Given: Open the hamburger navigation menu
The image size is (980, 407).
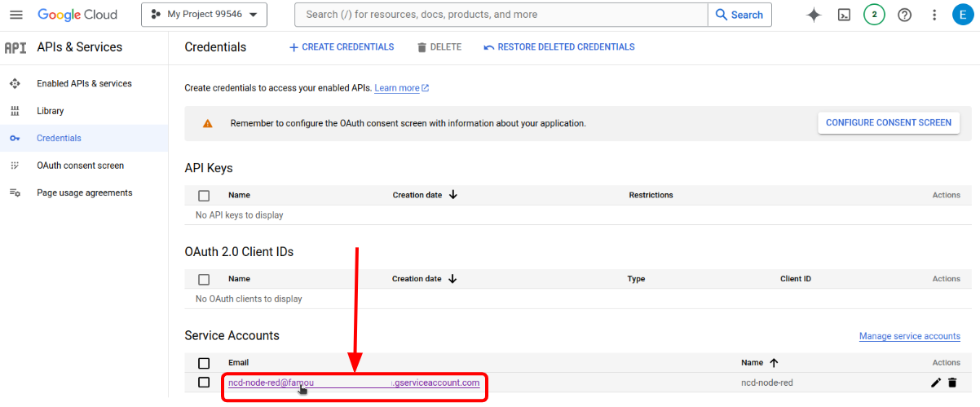Looking at the screenshot, I should point(16,15).
